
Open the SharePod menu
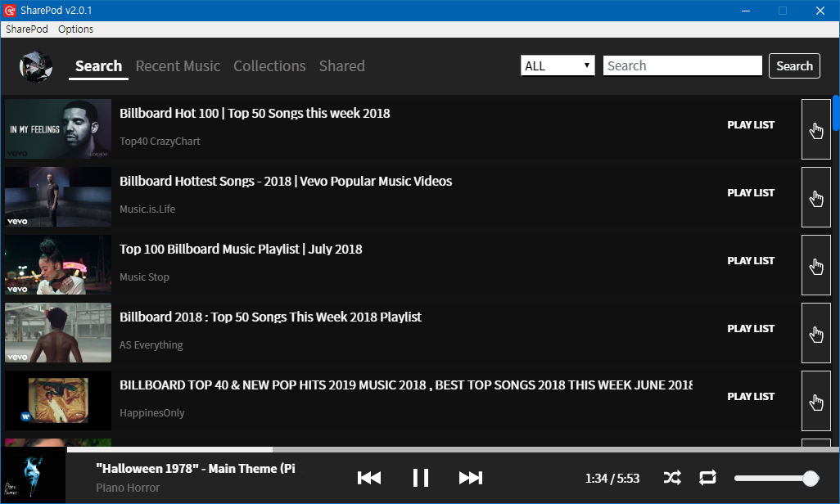coord(27,29)
